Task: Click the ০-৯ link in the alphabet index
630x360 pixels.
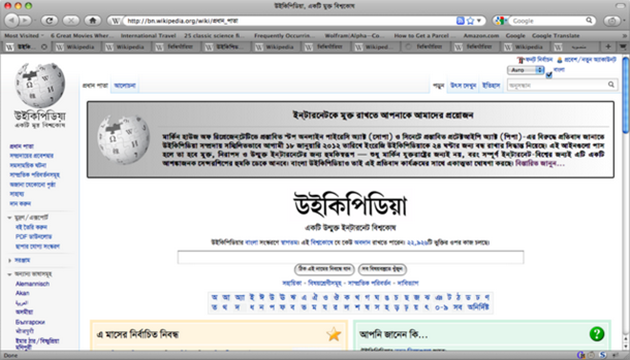Action: pos(441,307)
